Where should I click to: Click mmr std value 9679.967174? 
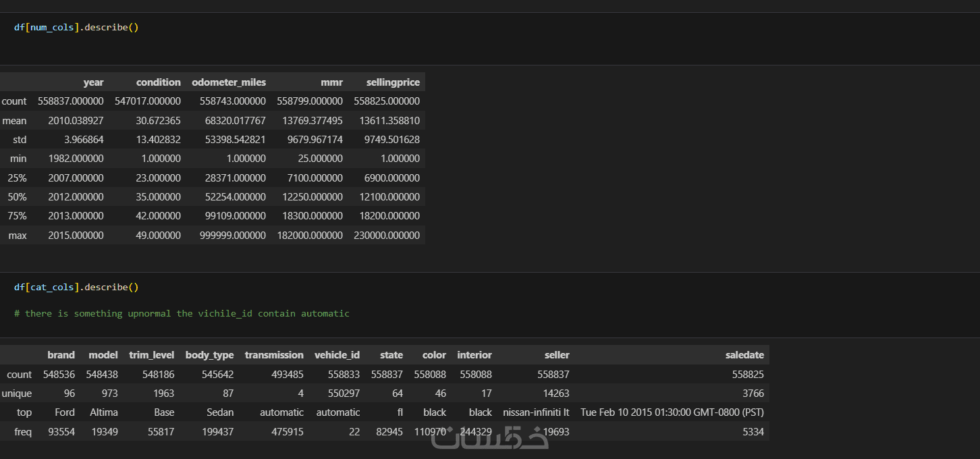315,140
